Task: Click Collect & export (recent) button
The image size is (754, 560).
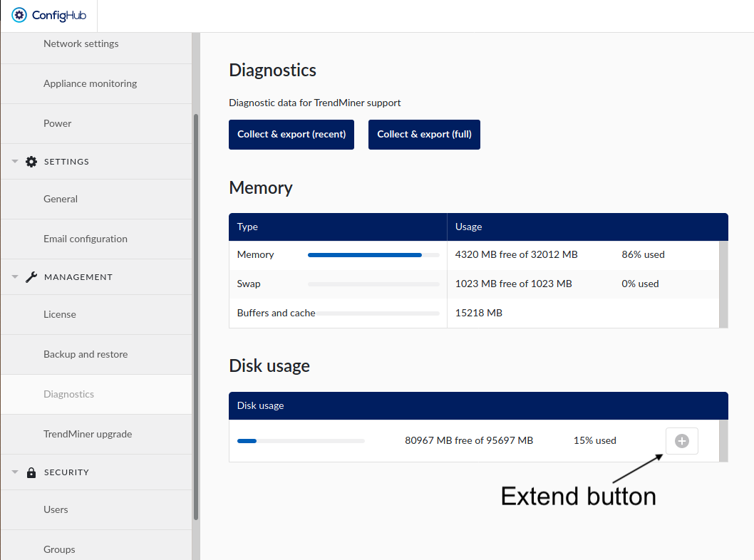Action: (291, 135)
